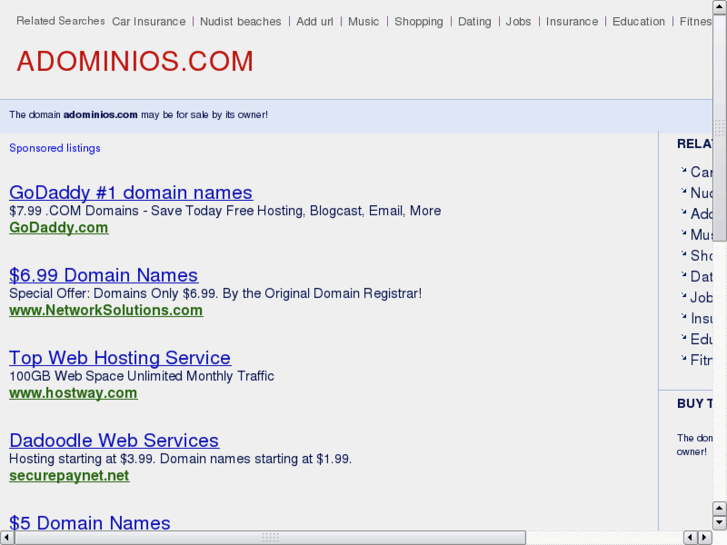Open the Car Insurance related search link
The image size is (727, 545).
pos(148,22)
